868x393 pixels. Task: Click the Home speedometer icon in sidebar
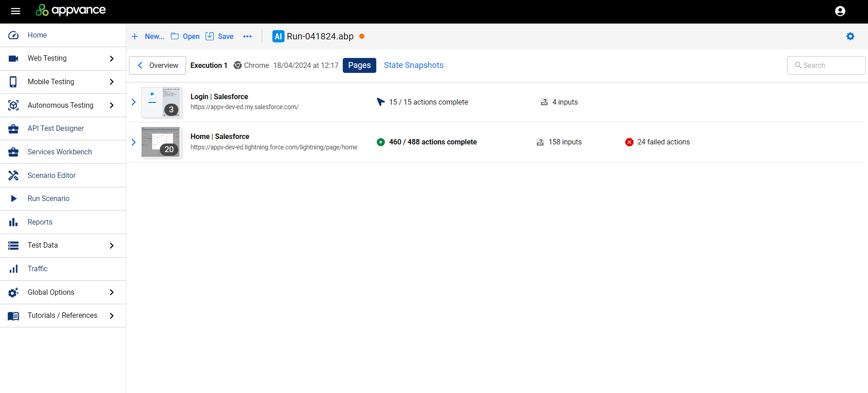point(14,35)
